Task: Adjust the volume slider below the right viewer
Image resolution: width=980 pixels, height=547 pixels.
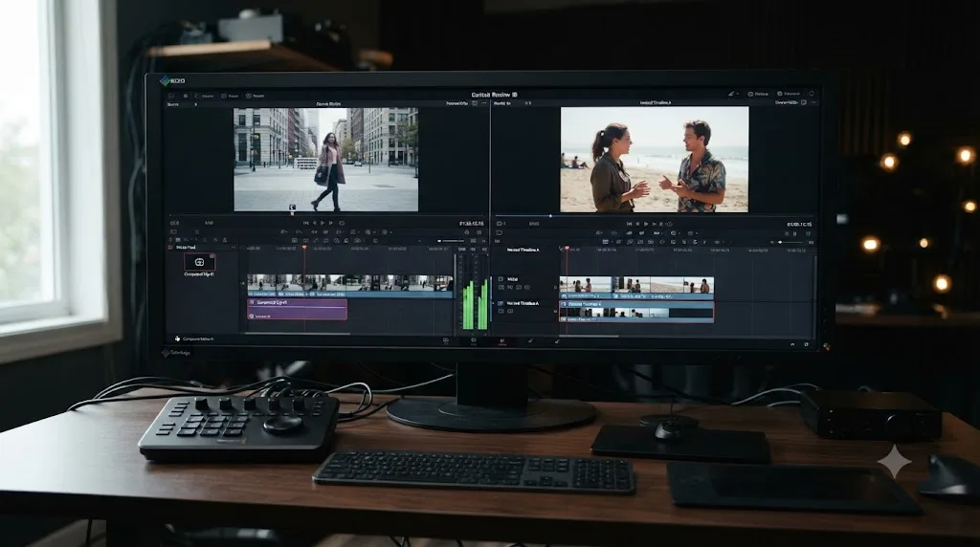Action: pyautogui.click(x=791, y=242)
